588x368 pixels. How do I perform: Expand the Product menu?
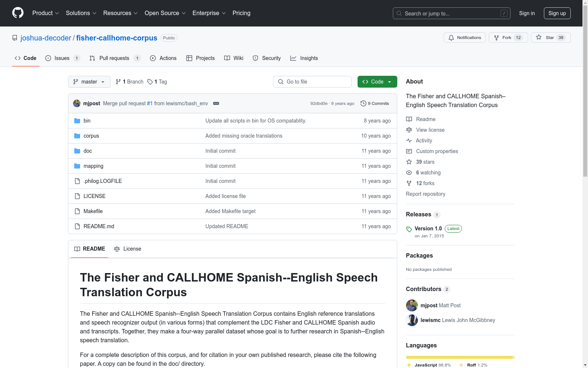click(x=46, y=13)
